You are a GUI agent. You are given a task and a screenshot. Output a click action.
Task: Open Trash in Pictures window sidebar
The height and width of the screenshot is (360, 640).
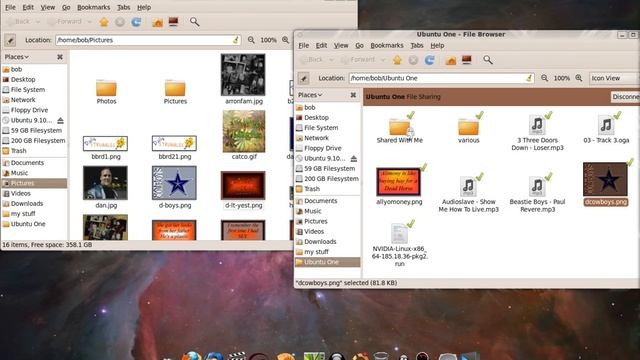[x=18, y=151]
